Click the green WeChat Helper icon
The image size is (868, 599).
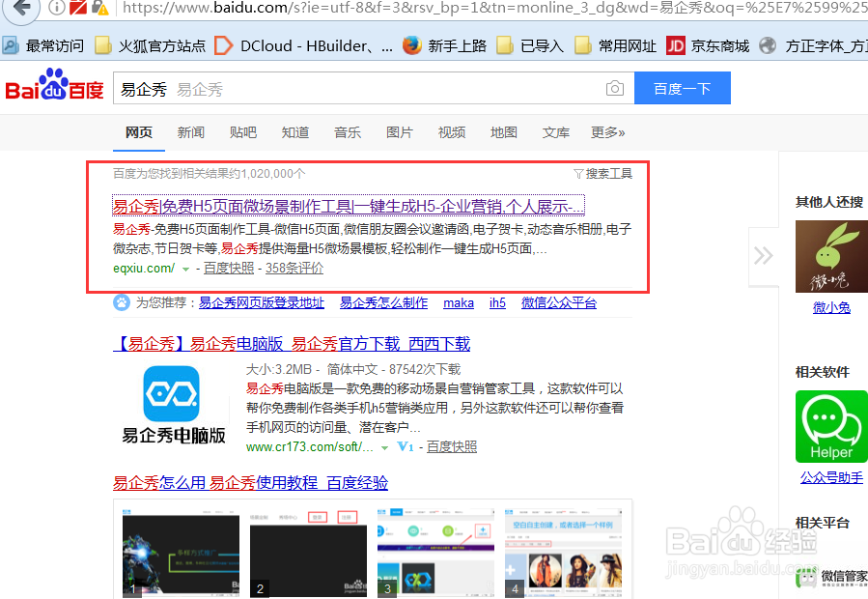pos(831,426)
